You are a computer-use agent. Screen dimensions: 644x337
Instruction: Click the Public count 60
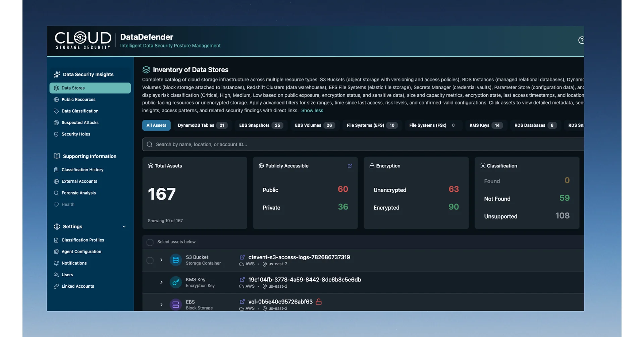[x=343, y=189]
